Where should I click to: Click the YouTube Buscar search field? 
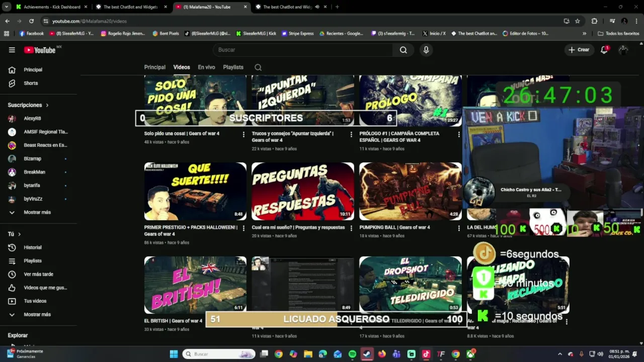click(x=303, y=50)
